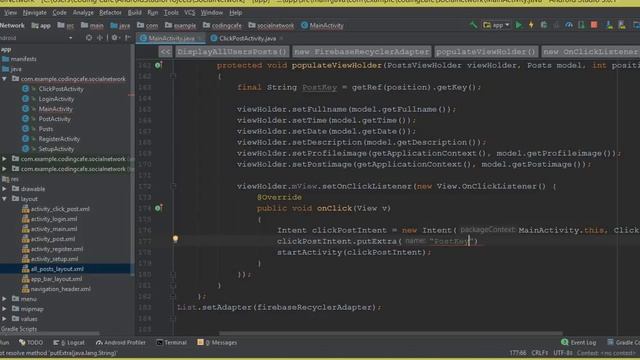640x360 pixels.
Task: Click the MainActivity navigation bar crumb
Action: (x=322, y=25)
